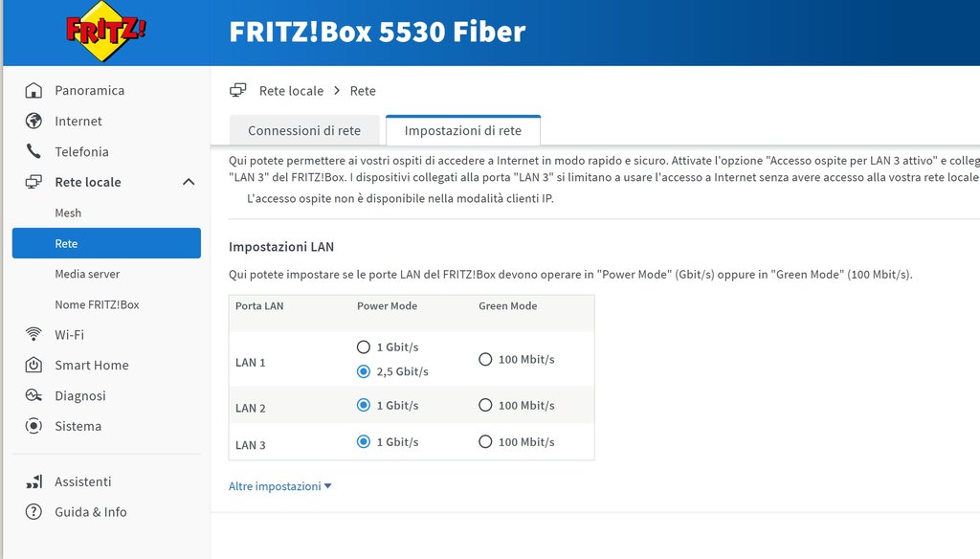This screenshot has height=559, width=980.
Task: Open the Mesh submenu item
Action: (x=68, y=213)
